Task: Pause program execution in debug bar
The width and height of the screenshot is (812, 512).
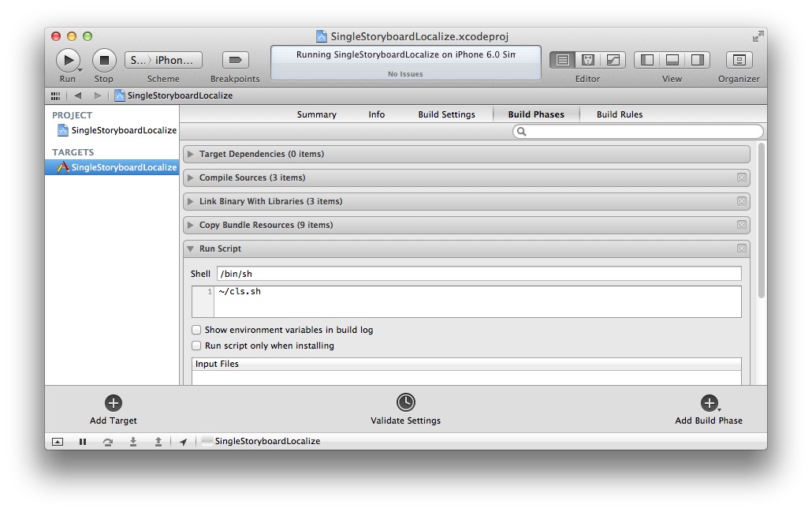Action: [x=82, y=442]
